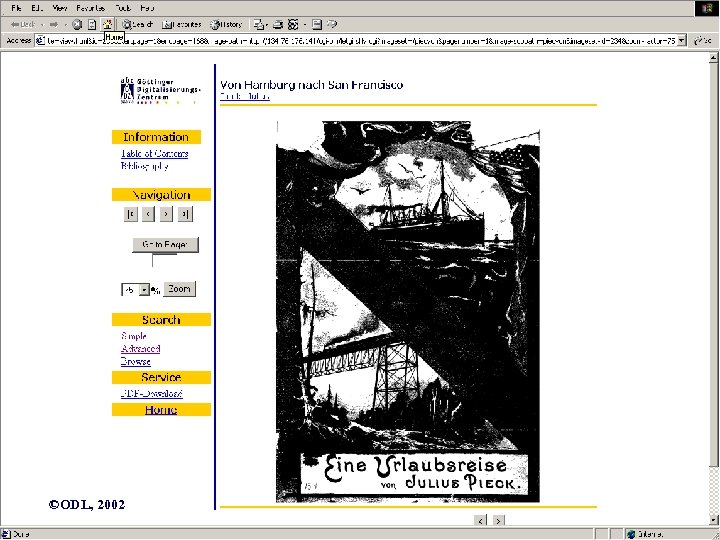Open the Tools menu
This screenshot has width=720, height=540.
[123, 8]
